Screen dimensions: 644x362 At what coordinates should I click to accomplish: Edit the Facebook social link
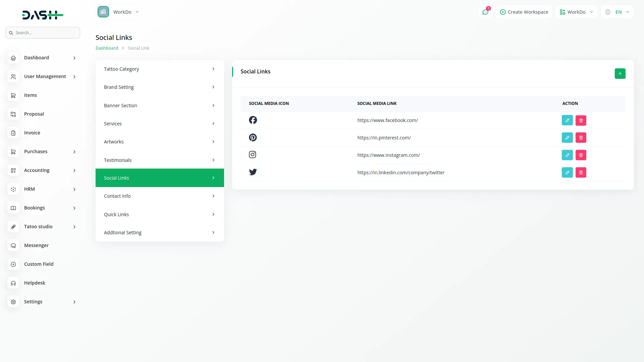coord(567,120)
